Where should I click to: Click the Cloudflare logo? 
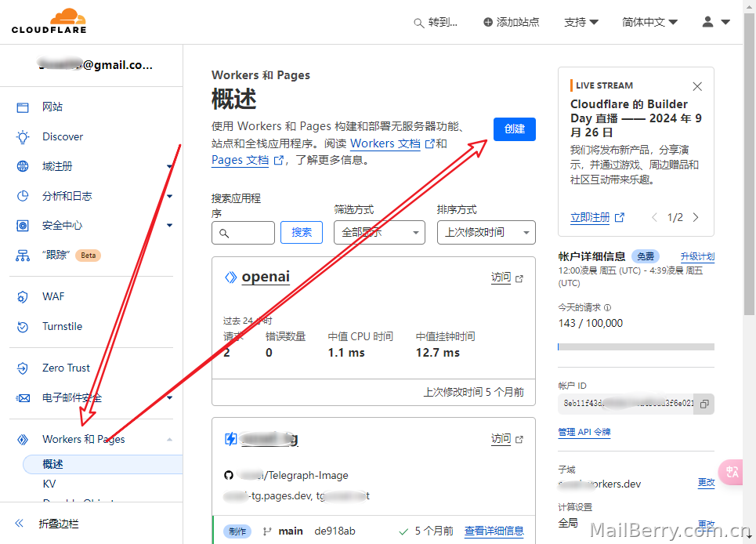click(49, 21)
